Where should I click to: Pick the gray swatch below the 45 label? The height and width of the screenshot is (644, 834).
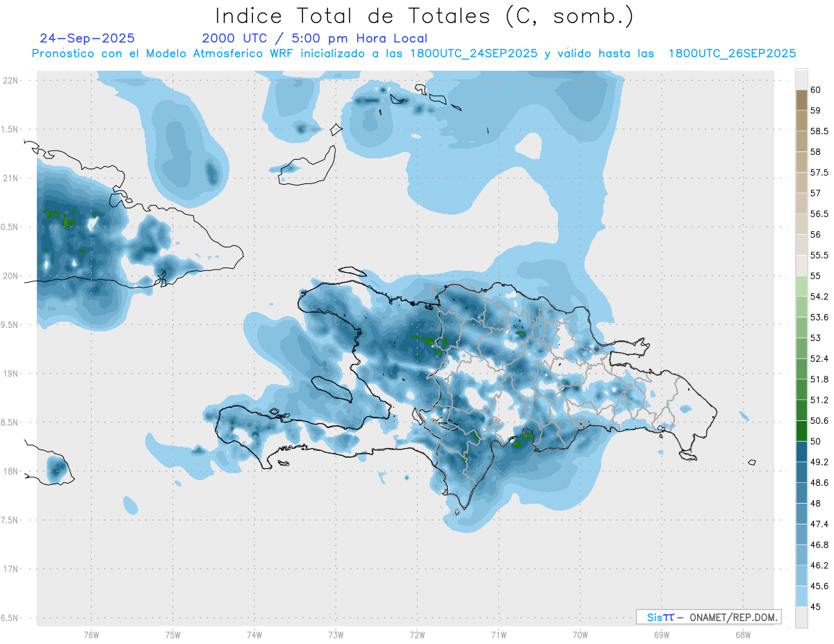801,618
